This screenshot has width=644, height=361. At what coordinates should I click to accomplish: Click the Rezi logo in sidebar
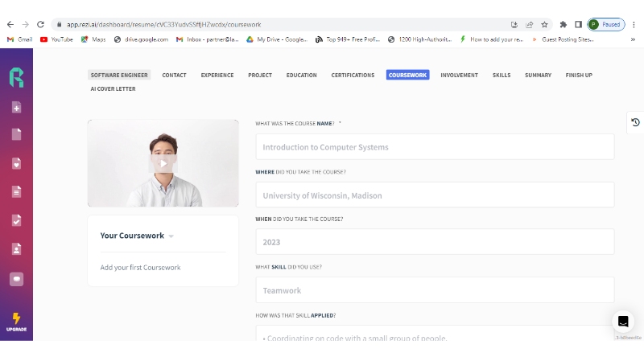(16, 77)
